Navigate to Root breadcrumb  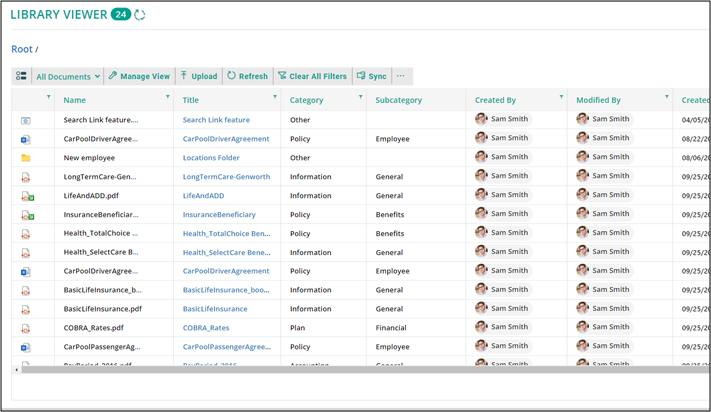22,49
